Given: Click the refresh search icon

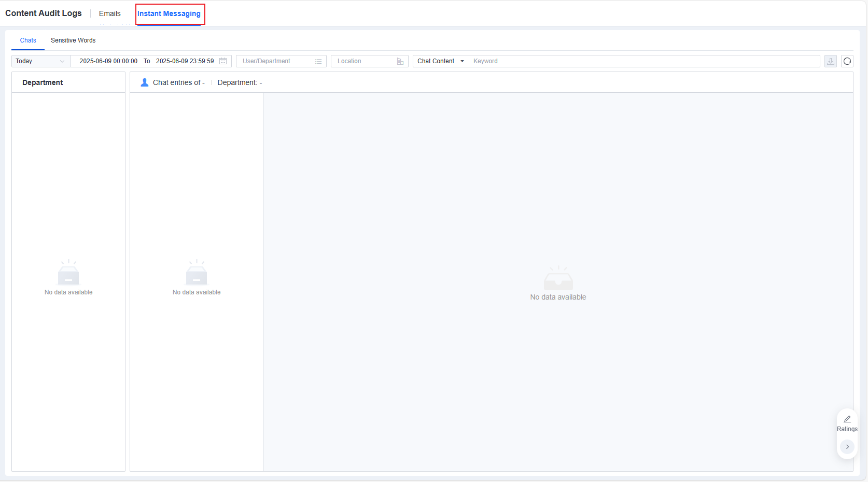Looking at the screenshot, I should tap(847, 61).
